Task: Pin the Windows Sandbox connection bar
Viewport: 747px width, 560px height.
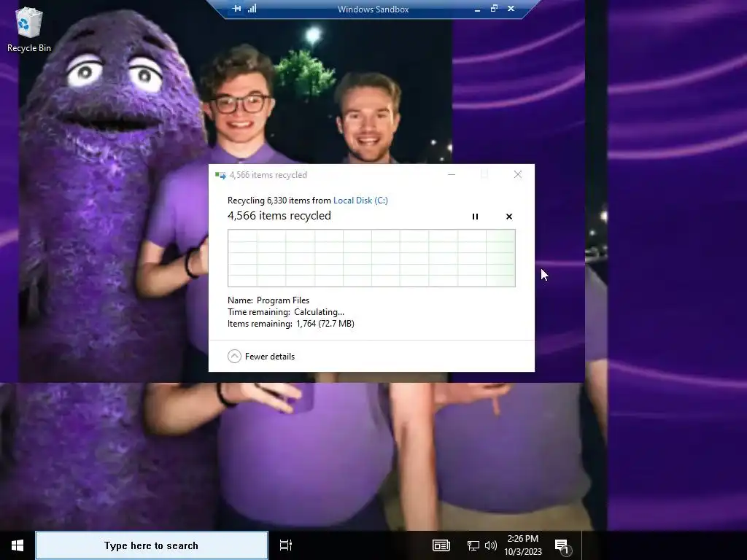Action: point(237,9)
